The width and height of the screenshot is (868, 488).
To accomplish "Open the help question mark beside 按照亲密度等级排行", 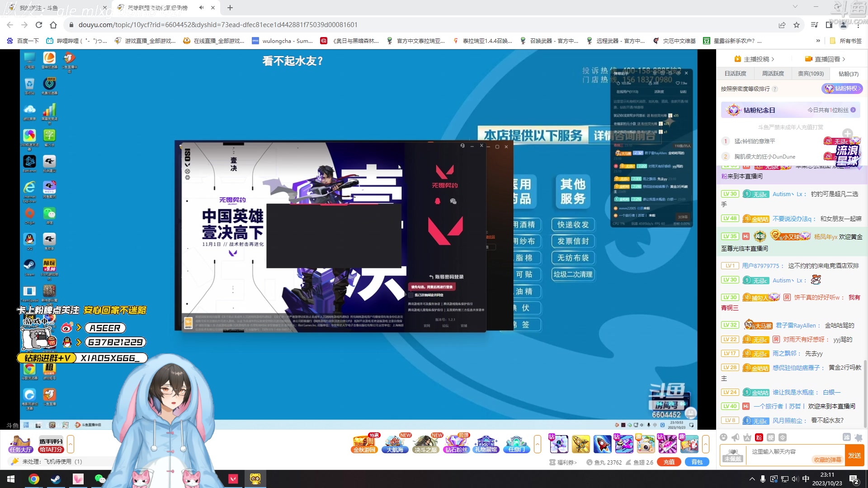I will [x=775, y=89].
